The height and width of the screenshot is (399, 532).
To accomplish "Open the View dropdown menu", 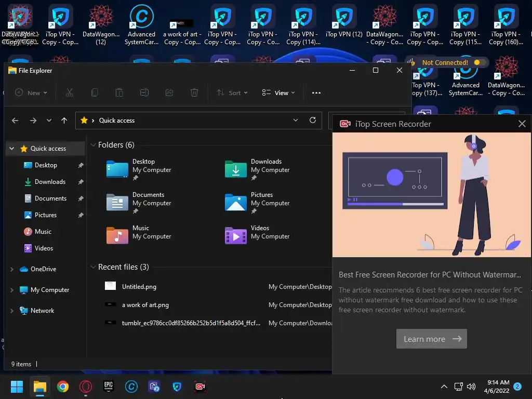I will coord(278,92).
